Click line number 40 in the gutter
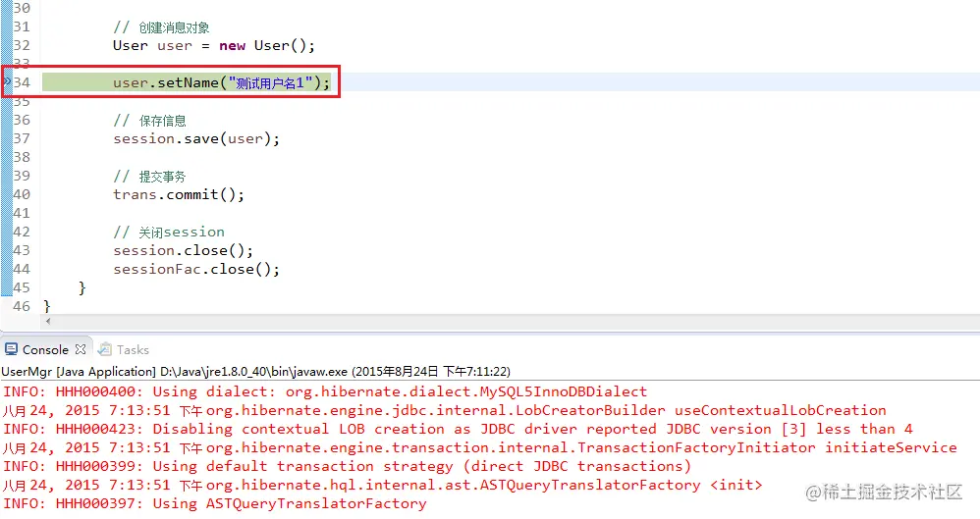Image resolution: width=980 pixels, height=519 pixels. pos(22,194)
